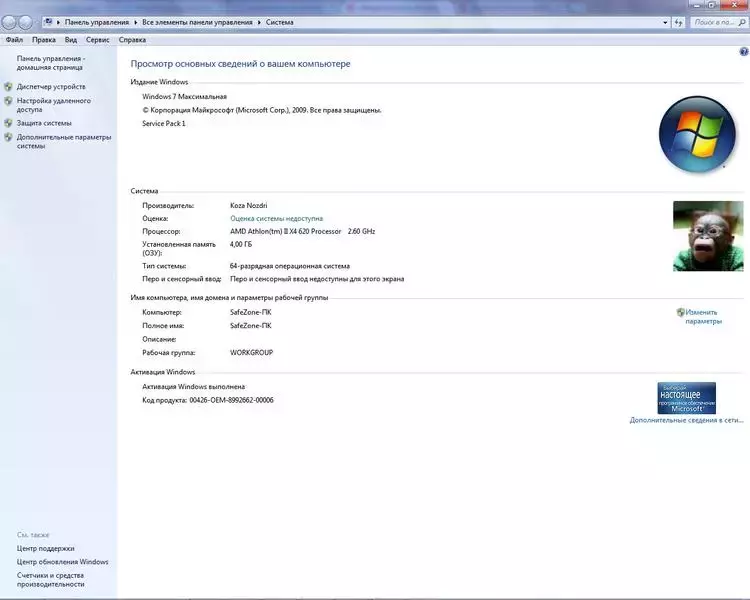Click the Forward navigation arrow button

click(25, 22)
